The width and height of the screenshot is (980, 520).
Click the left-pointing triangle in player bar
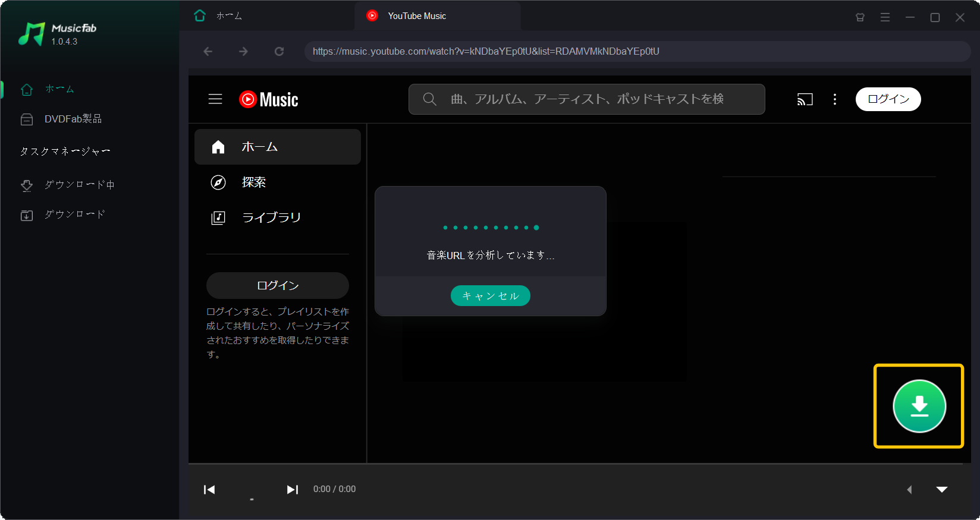coord(909,490)
